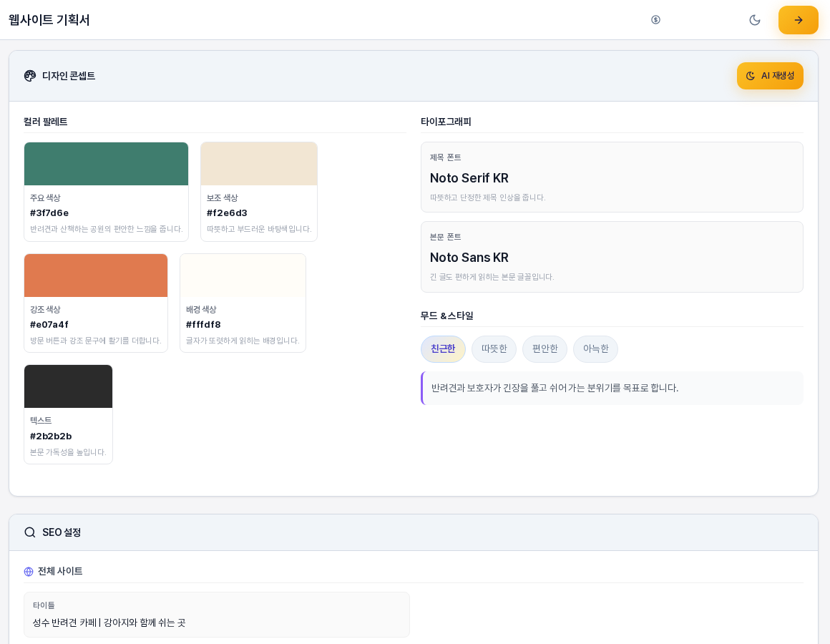
Task: Select the dark #2b2b2b text swatch
Action: pyautogui.click(x=68, y=386)
